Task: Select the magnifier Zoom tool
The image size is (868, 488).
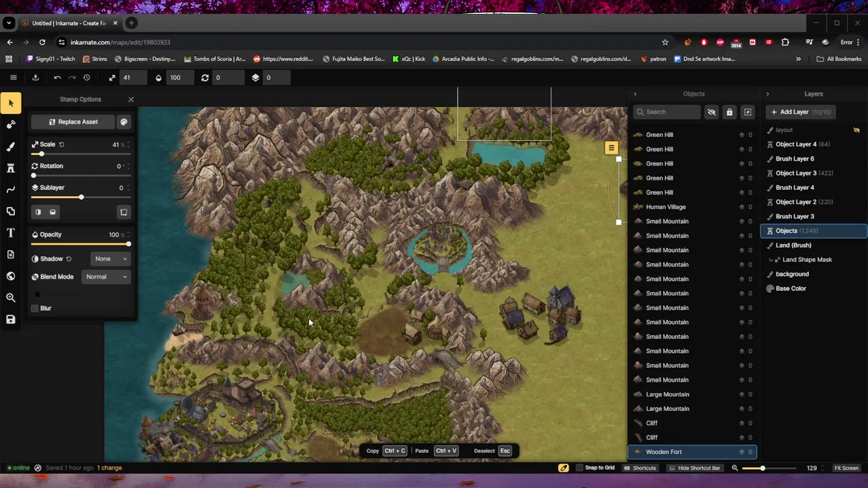Action: 11,298
